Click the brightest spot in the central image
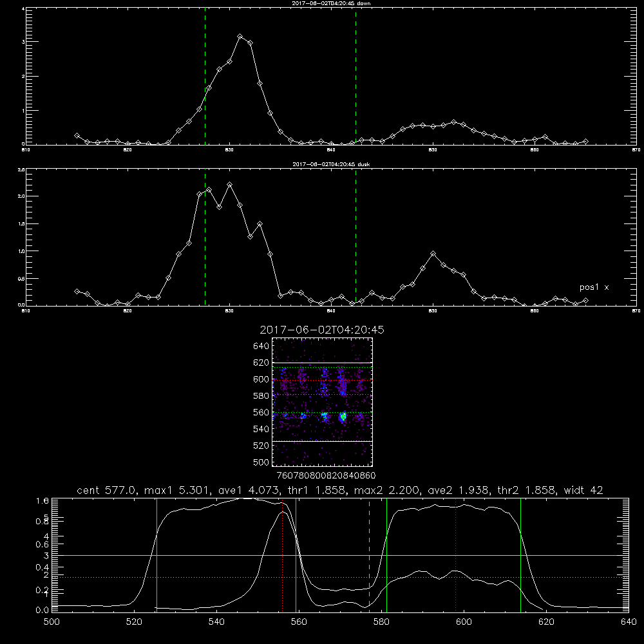 tap(343, 417)
